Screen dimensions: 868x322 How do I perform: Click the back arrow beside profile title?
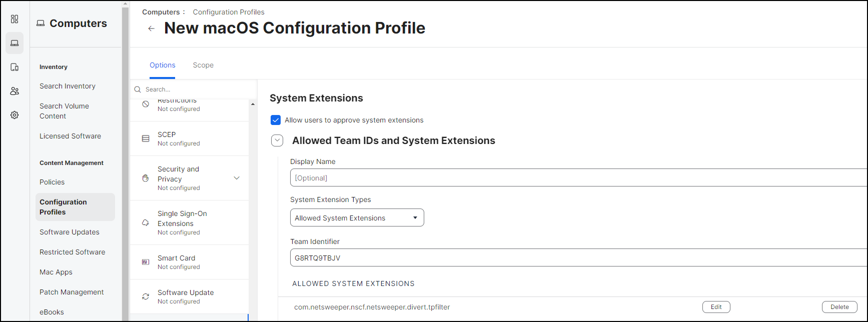click(151, 28)
